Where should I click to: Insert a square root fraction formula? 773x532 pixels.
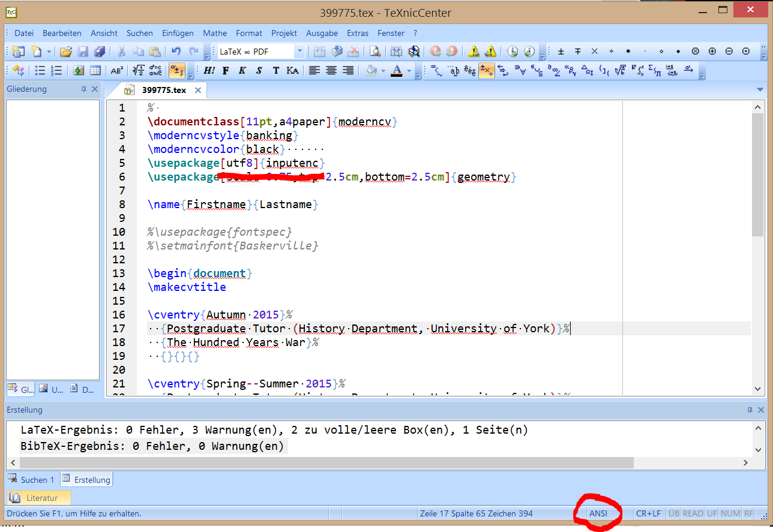coord(138,71)
